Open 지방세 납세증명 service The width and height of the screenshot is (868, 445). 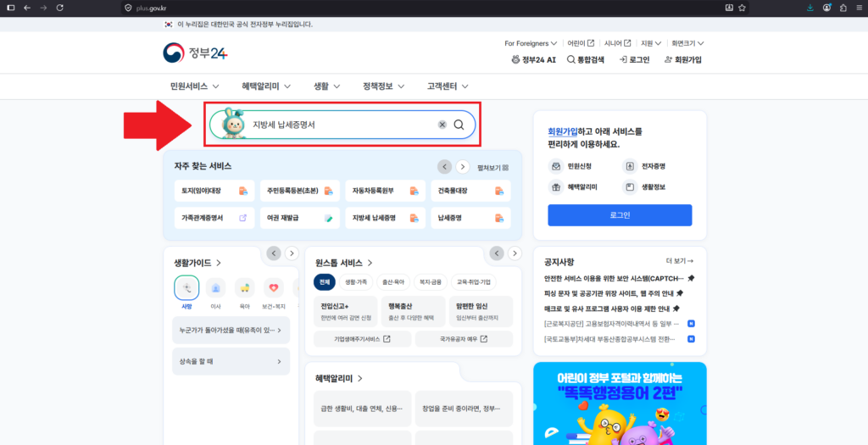386,218
